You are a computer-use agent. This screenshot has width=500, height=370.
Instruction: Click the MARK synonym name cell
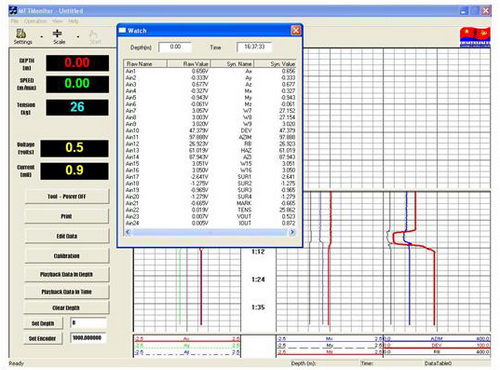pyautogui.click(x=244, y=203)
